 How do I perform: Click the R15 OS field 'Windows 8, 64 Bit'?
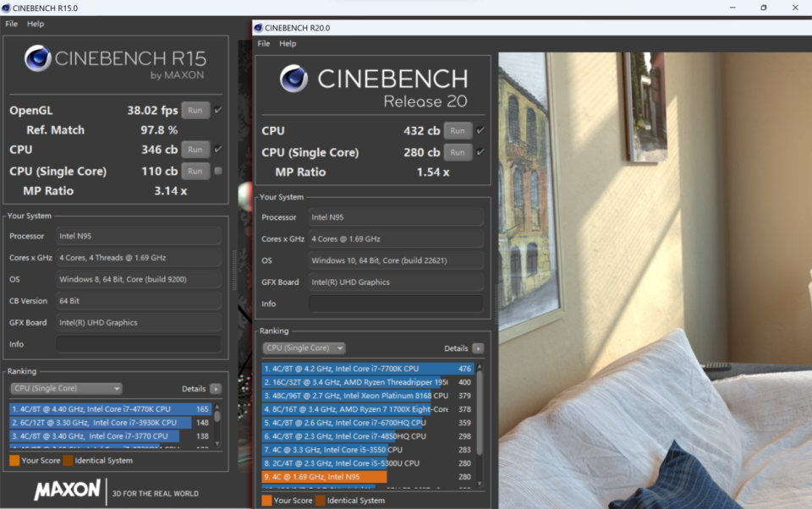click(138, 280)
